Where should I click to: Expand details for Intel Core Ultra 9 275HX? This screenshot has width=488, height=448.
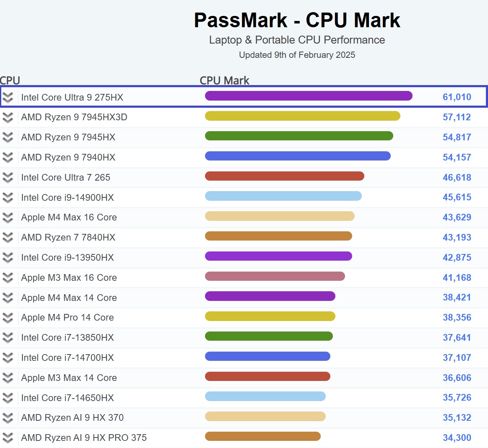click(x=8, y=97)
